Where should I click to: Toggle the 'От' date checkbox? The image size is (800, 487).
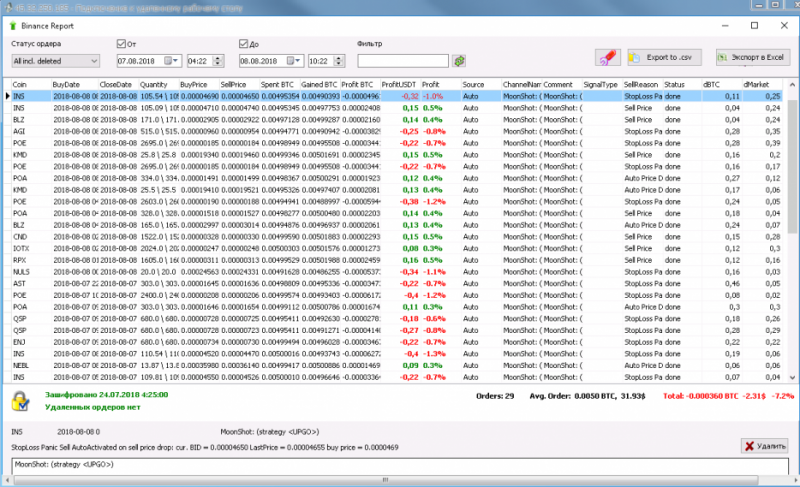(122, 44)
